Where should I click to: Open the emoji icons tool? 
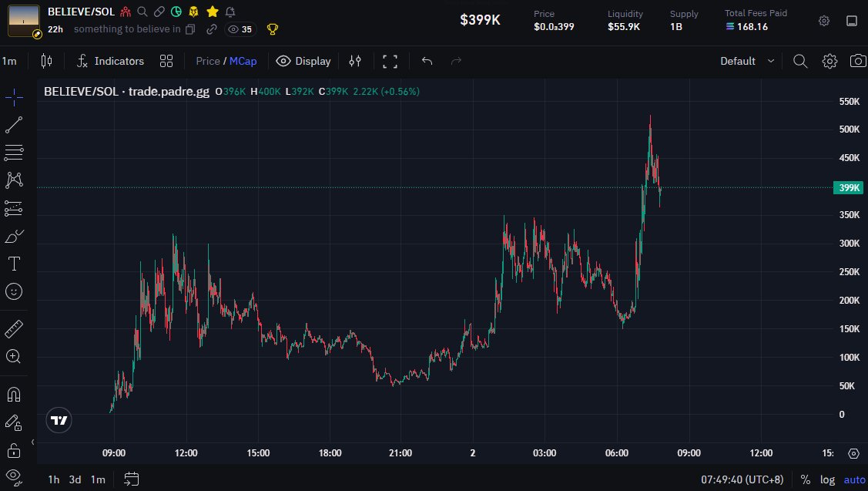coord(14,291)
